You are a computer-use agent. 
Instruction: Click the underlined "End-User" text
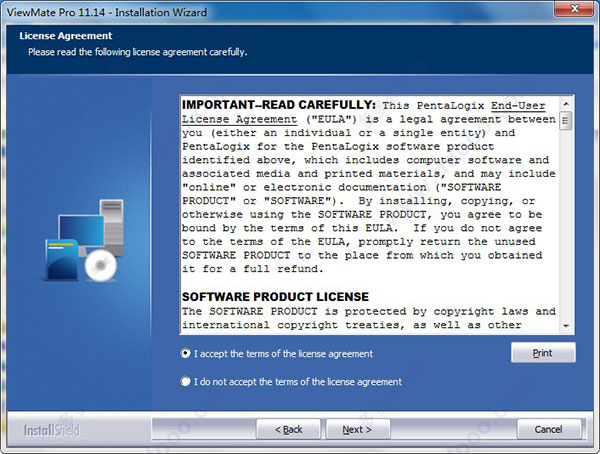pyautogui.click(x=518, y=106)
